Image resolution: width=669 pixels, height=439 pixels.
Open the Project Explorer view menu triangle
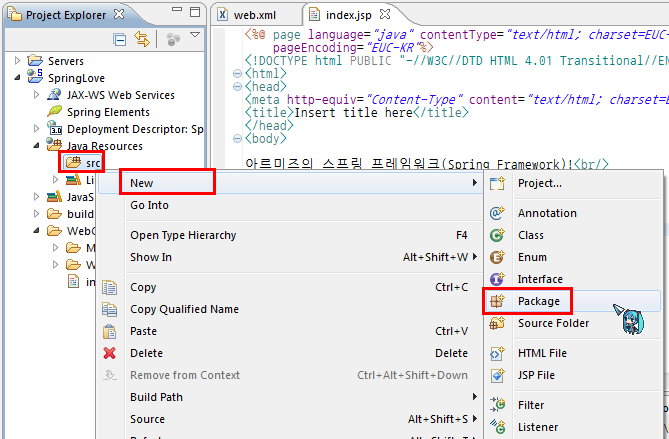pos(195,35)
